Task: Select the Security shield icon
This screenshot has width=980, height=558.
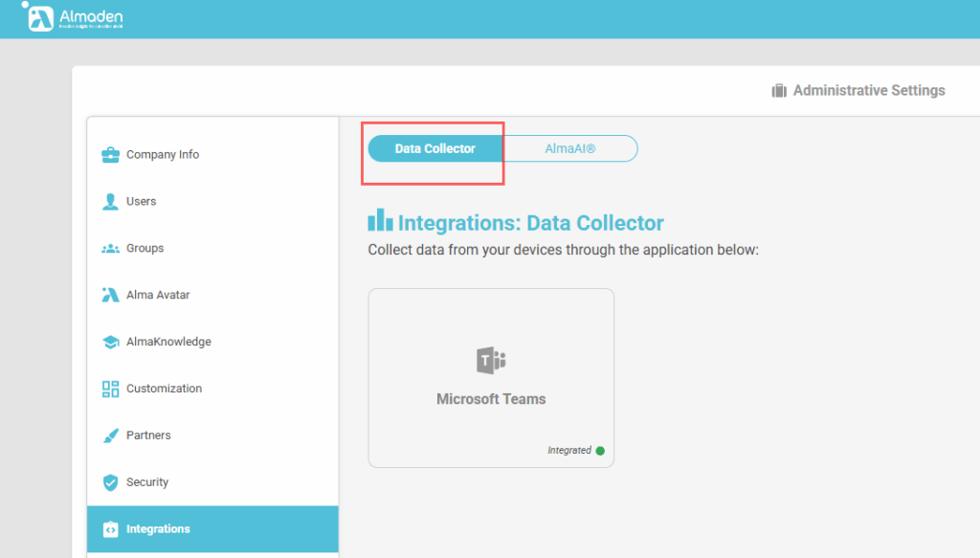Action: pyautogui.click(x=110, y=482)
